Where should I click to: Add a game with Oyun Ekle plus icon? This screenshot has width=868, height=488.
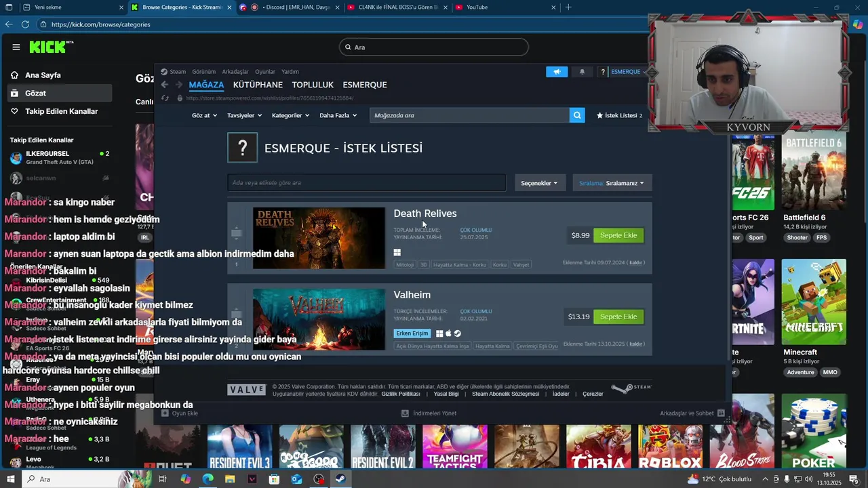[x=165, y=413]
